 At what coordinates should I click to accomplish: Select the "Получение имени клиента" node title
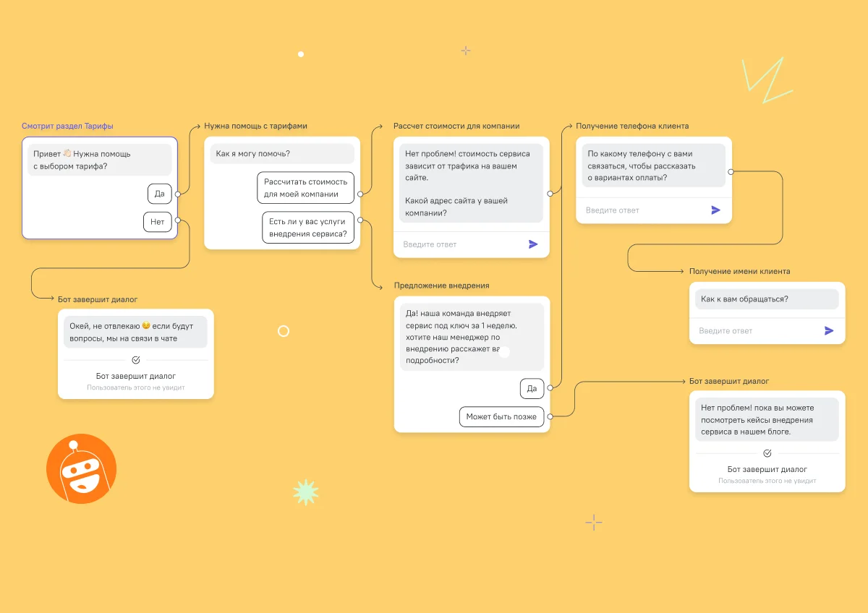[740, 271]
